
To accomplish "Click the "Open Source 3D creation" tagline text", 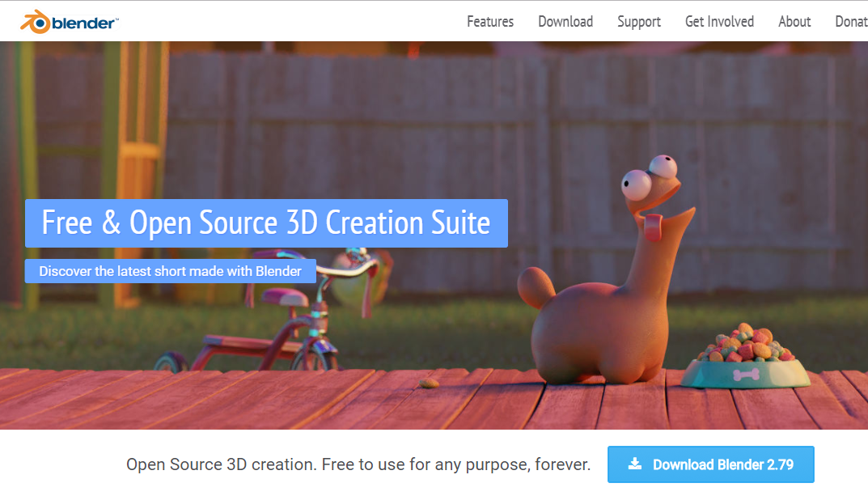I will (x=358, y=464).
